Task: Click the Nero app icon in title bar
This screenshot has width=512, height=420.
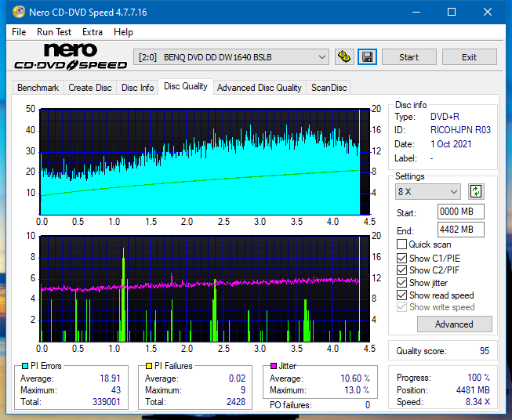Action: (19, 12)
